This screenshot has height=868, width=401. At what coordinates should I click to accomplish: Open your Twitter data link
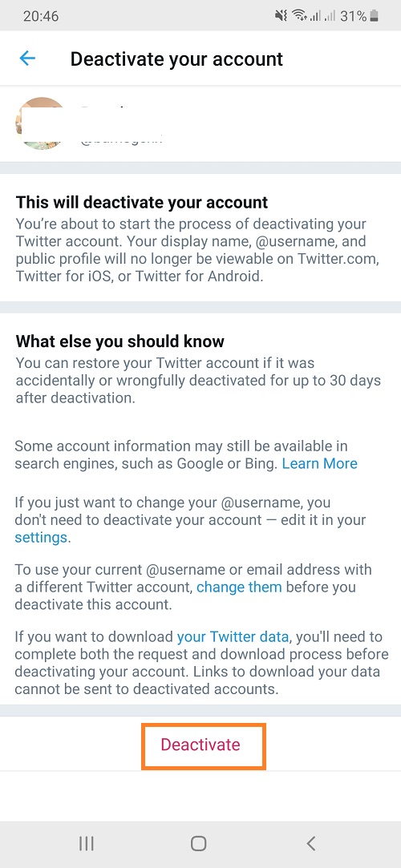coord(233,636)
